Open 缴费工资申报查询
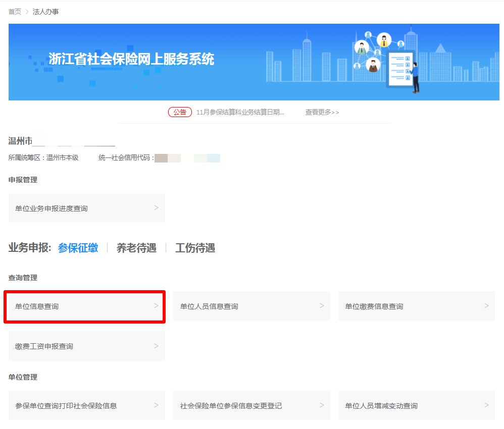Viewport: 504px width, 429px height. (86, 346)
